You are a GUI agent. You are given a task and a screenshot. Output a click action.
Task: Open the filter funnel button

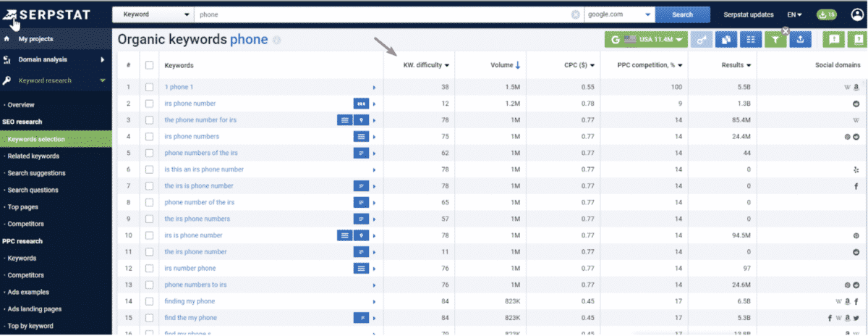click(775, 40)
